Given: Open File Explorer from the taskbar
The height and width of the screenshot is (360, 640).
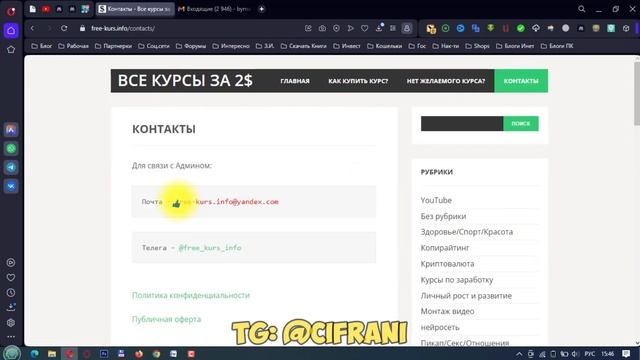Looking at the screenshot, I should (x=52, y=354).
